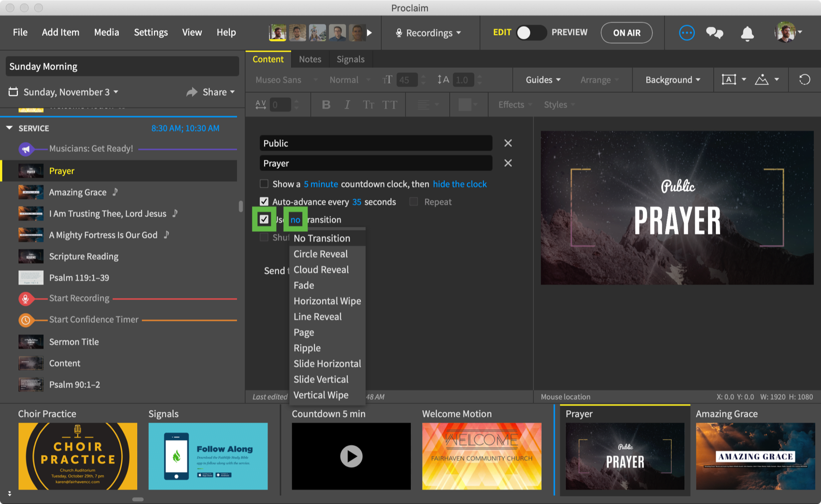This screenshot has width=821, height=504.
Task: Open the Styles dropdown
Action: pos(559,105)
